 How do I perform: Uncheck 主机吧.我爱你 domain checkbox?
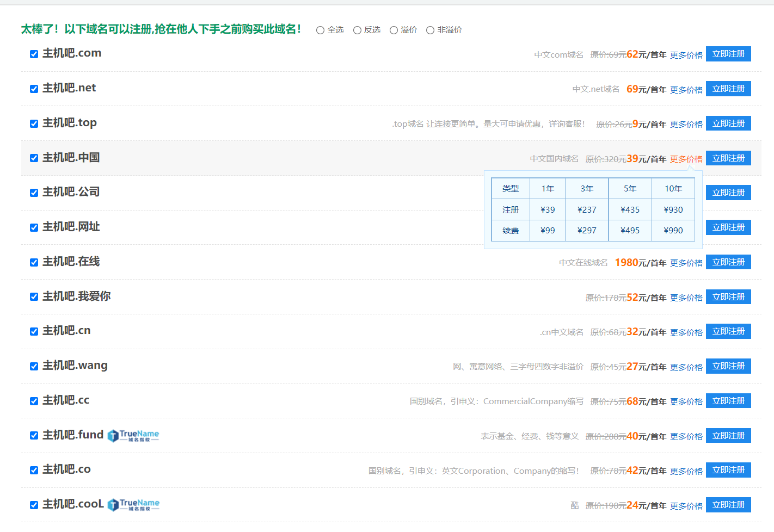click(x=34, y=297)
